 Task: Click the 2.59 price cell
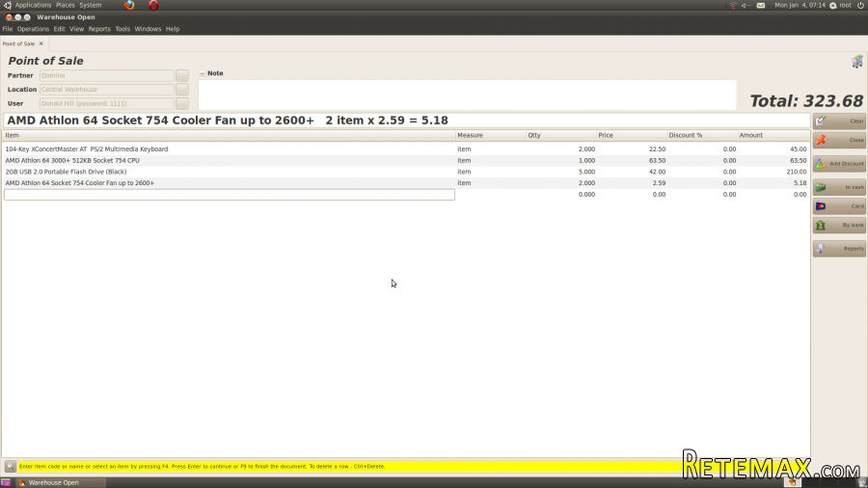(659, 183)
